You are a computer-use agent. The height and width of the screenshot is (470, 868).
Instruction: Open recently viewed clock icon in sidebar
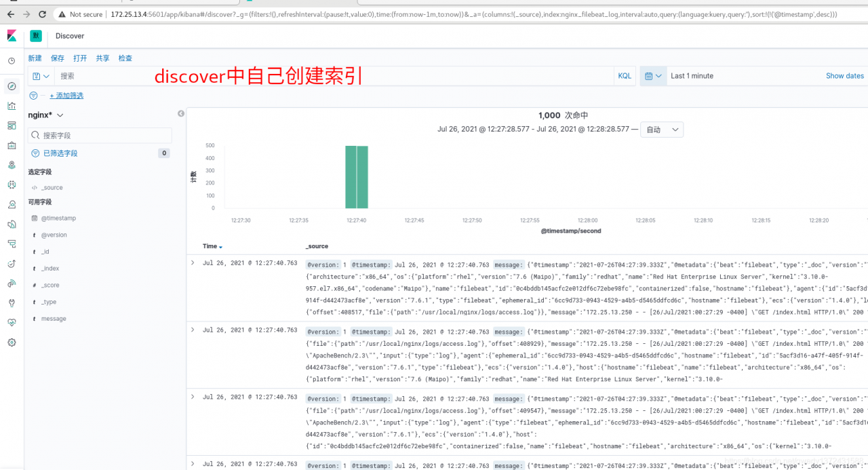click(12, 61)
